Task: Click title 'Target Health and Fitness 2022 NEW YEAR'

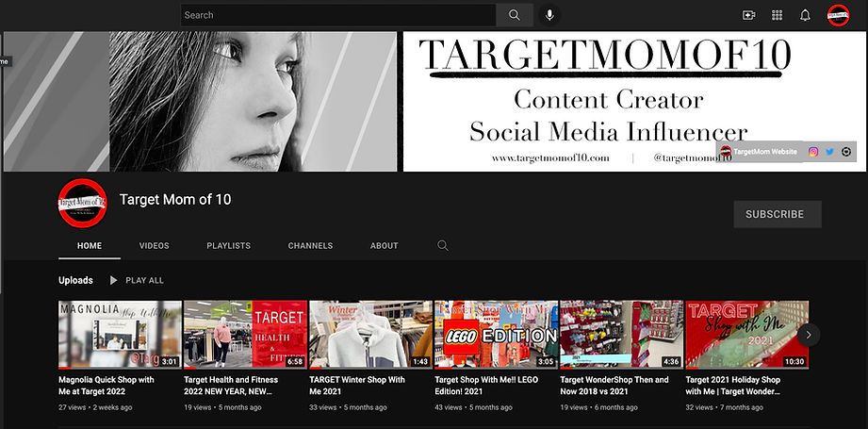Action: 231,386
